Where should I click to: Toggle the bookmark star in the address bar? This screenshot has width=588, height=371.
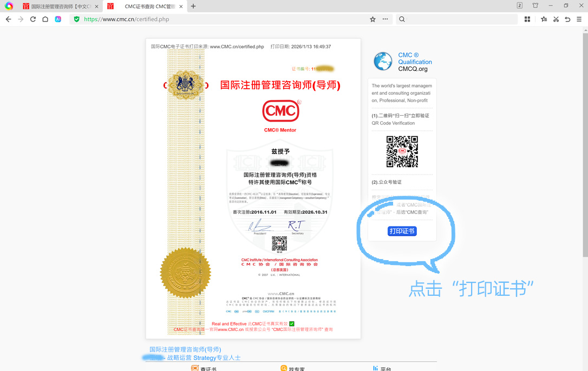[373, 19]
